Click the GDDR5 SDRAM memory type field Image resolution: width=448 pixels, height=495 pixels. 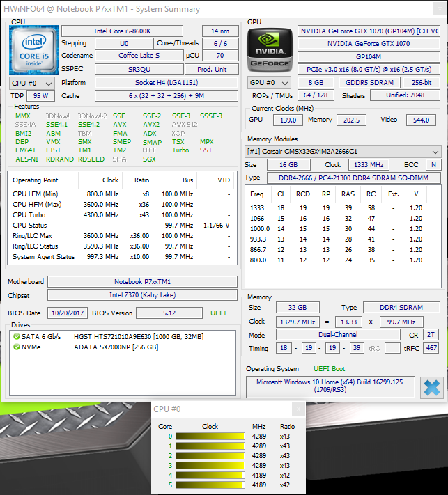pos(370,83)
